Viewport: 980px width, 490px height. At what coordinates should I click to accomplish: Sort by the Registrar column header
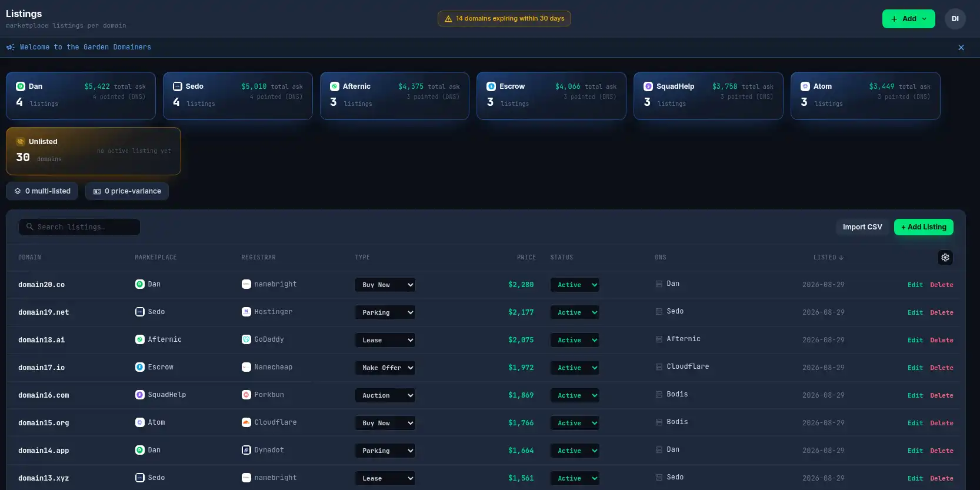click(x=258, y=258)
